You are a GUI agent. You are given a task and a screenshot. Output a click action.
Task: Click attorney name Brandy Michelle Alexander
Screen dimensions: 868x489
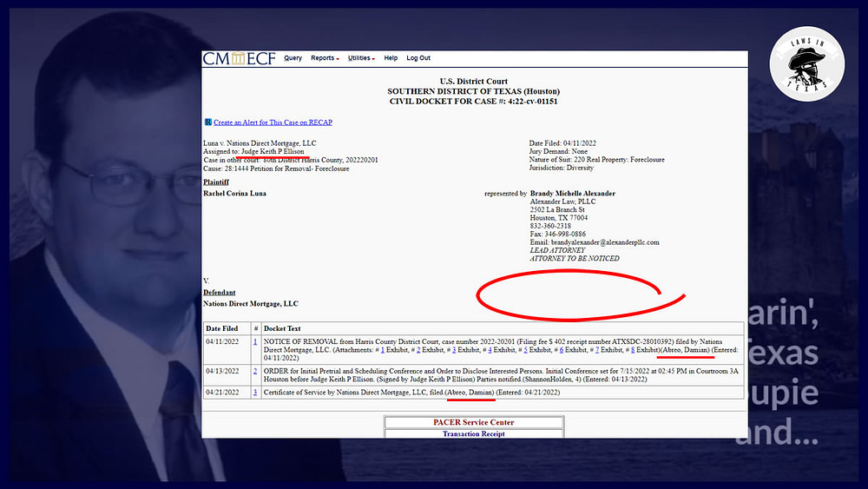(573, 194)
